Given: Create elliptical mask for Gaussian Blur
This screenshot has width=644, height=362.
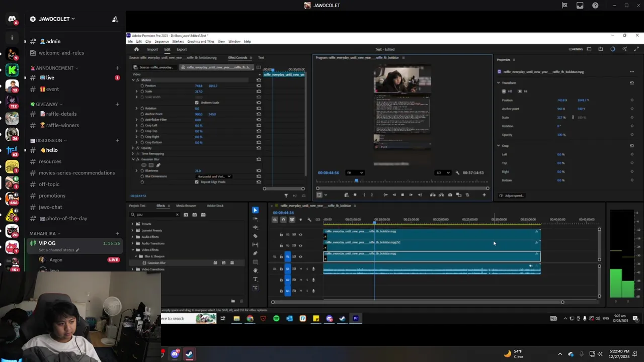Looking at the screenshot, I should (x=144, y=165).
